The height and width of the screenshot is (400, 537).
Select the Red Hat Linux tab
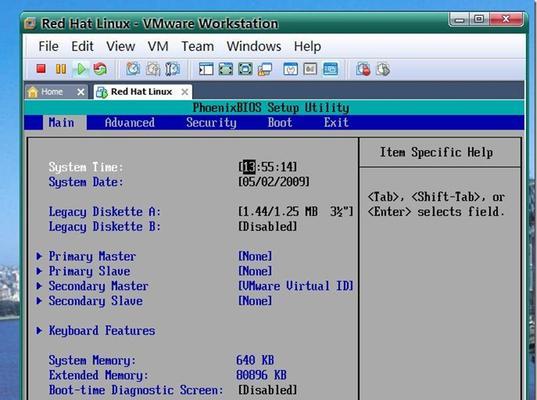[143, 92]
